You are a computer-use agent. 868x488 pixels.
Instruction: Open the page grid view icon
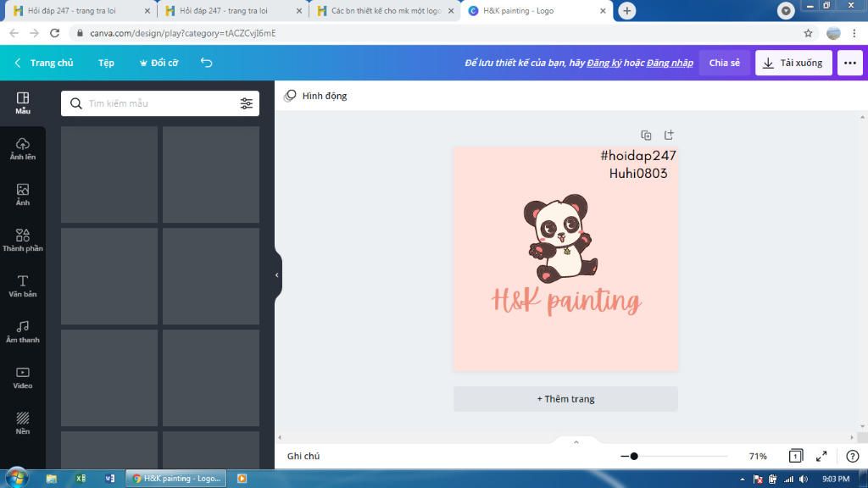click(796, 456)
